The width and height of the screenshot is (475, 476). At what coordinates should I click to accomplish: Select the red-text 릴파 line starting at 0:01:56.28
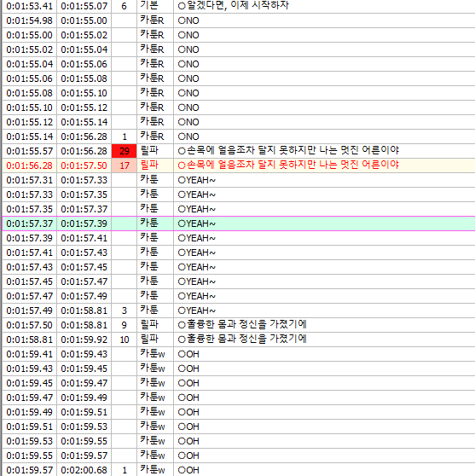pyautogui.click(x=239, y=165)
